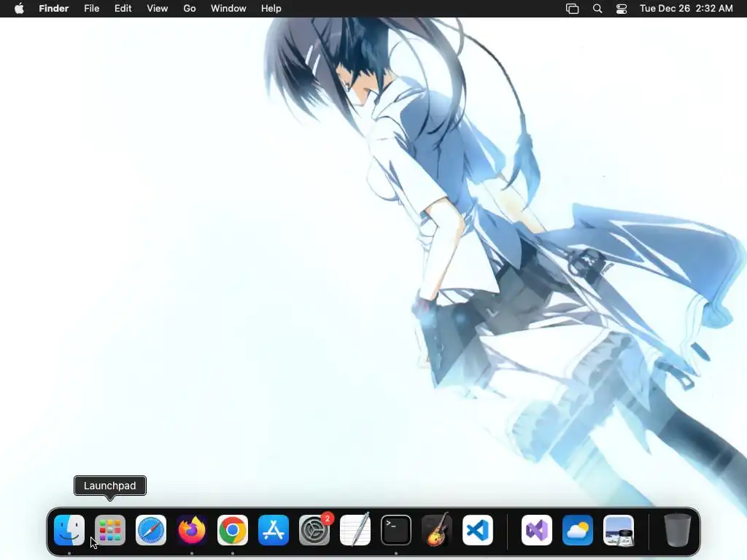Viewport: 747px width, 560px height.
Task: Open Terminal from the Dock
Action: click(x=396, y=530)
